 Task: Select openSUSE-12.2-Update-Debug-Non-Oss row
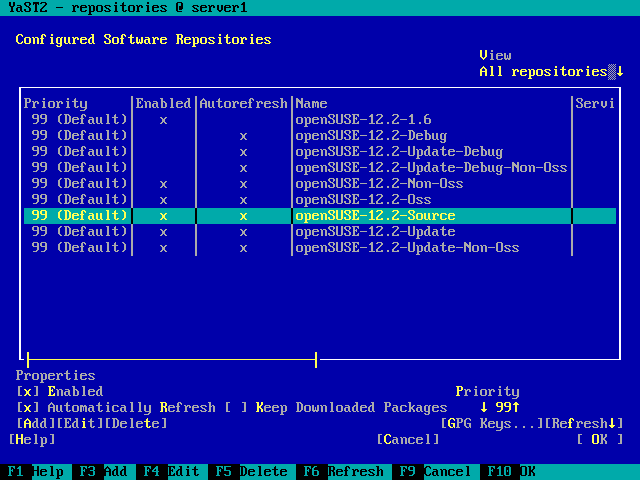pyautogui.click(x=320, y=167)
